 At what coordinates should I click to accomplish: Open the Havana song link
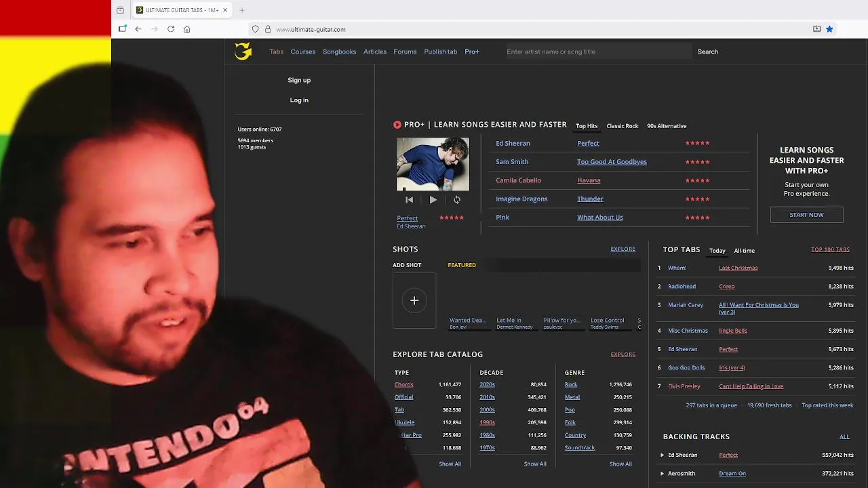[589, 180]
